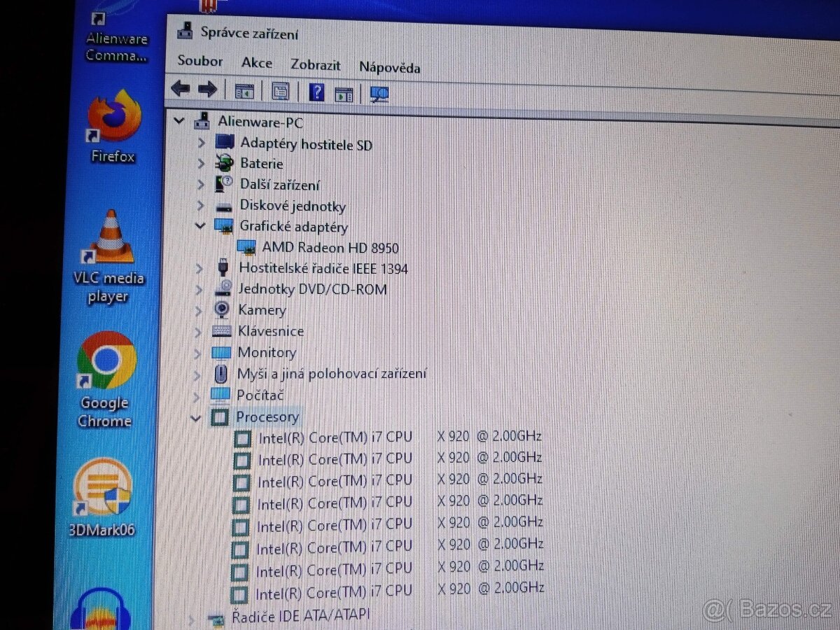Select Adaptéry hostitele SD label

tap(306, 144)
